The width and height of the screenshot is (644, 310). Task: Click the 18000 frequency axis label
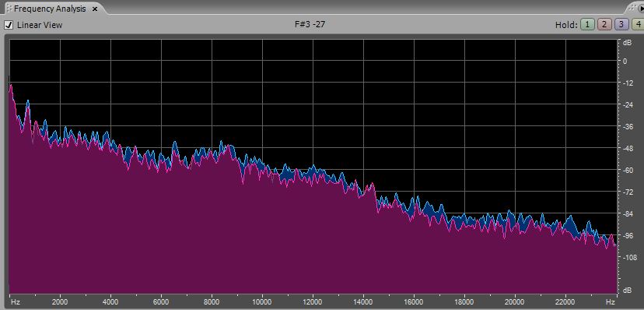click(x=464, y=302)
